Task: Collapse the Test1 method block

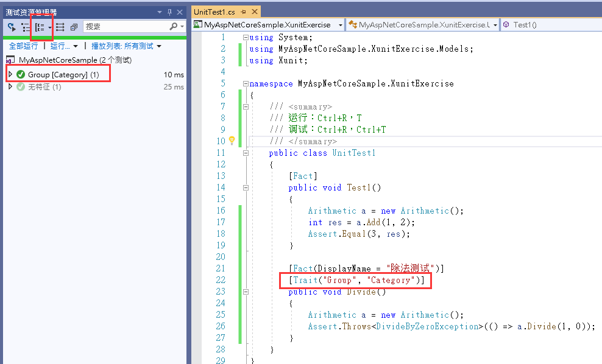Action: (x=246, y=187)
